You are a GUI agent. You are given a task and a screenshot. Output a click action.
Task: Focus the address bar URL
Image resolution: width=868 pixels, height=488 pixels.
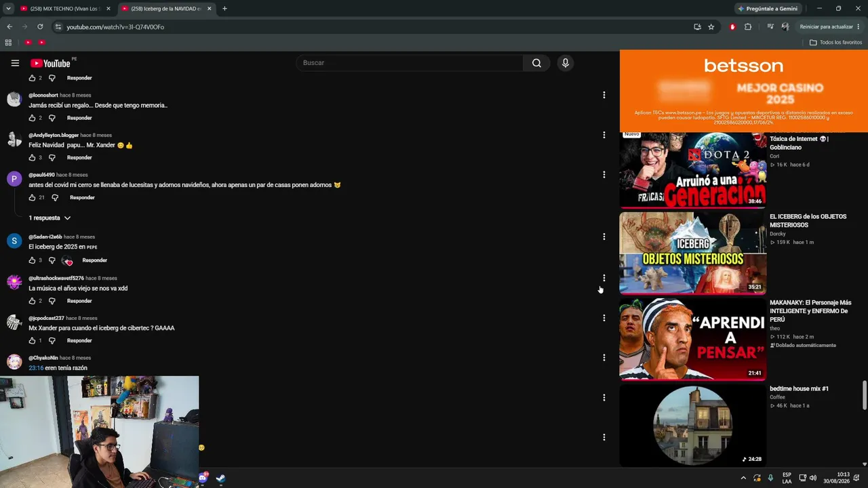[115, 27]
